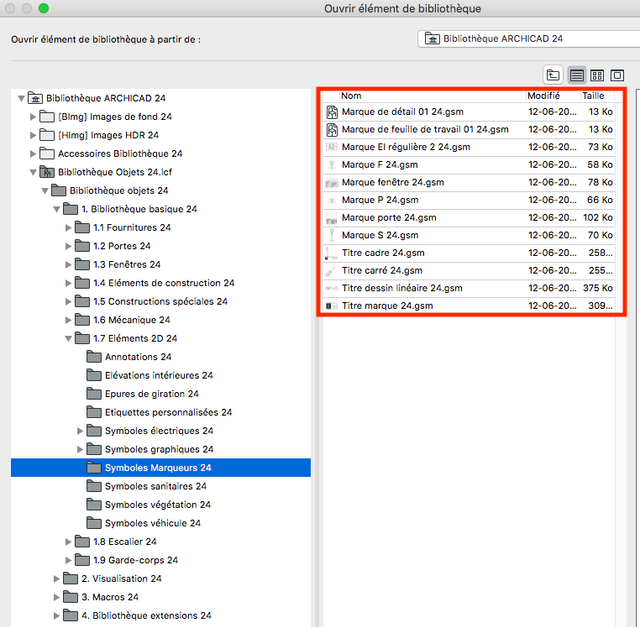This screenshot has width=640, height=627.
Task: Click the Marque P 24.gsm file icon
Action: [x=332, y=200]
